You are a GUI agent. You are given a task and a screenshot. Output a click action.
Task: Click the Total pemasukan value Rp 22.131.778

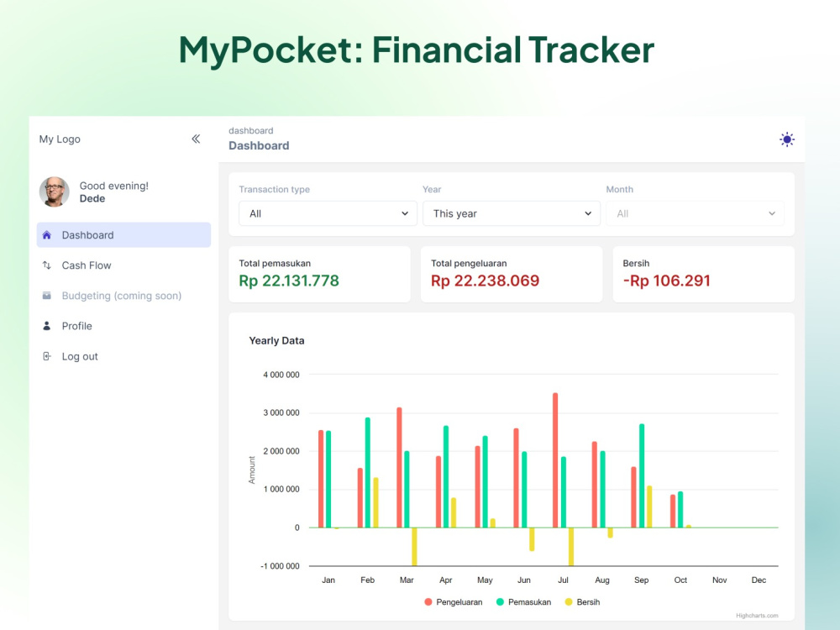tap(289, 281)
